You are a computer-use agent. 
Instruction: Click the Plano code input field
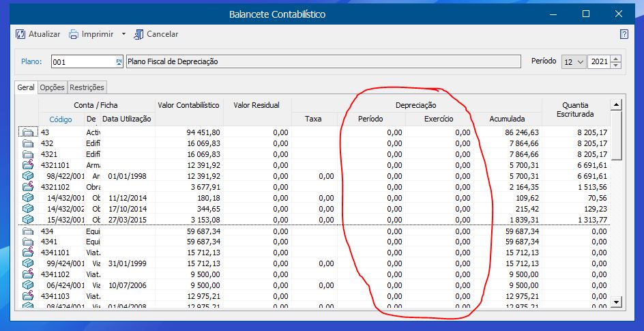coord(80,61)
